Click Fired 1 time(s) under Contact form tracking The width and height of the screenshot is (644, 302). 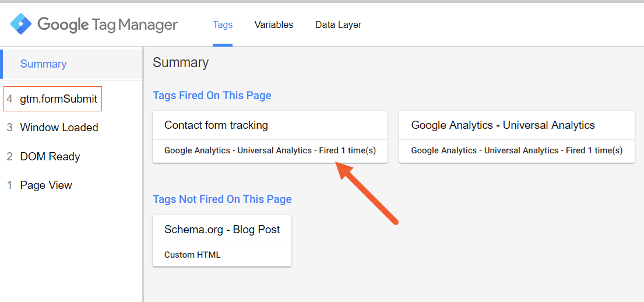click(347, 151)
